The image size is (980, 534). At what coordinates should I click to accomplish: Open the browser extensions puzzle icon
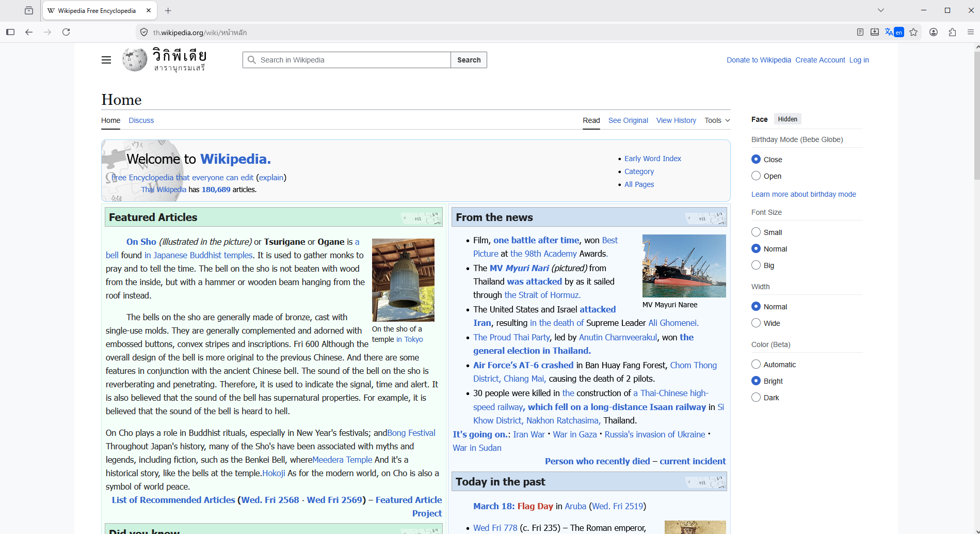tap(952, 32)
